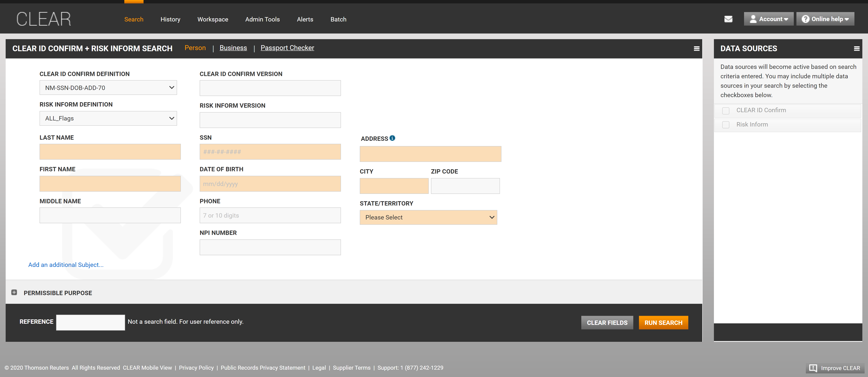
Task: Open the History tab
Action: (x=170, y=19)
